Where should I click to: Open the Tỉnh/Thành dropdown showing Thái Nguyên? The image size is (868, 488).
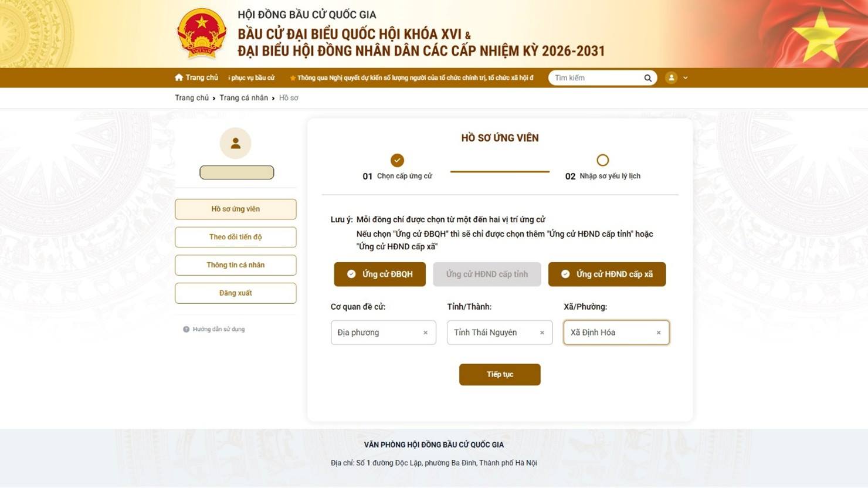click(500, 333)
